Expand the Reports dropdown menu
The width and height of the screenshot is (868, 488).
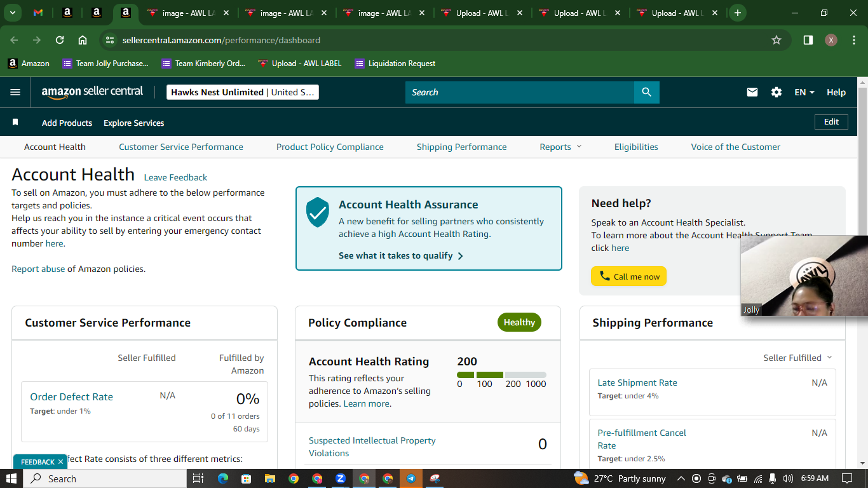click(x=560, y=147)
